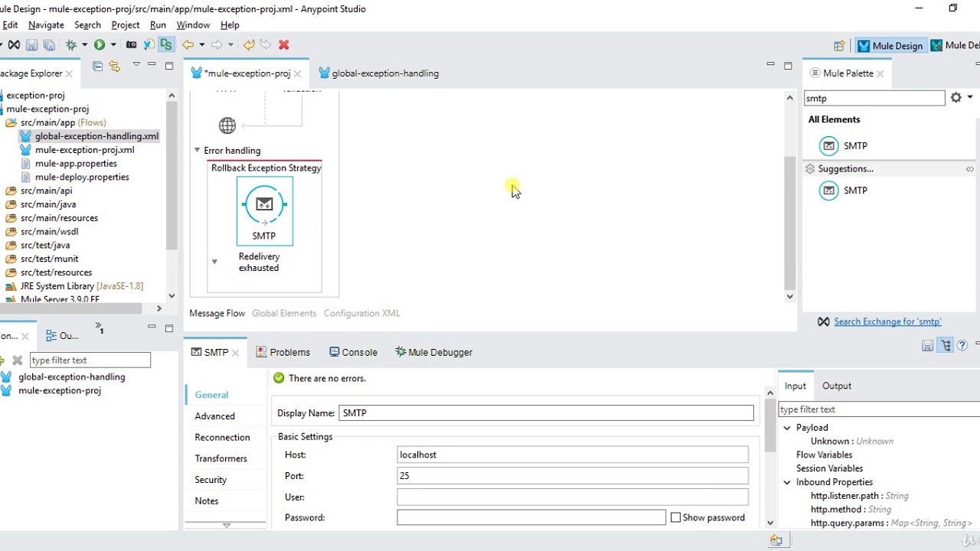
Task: Click the Host input field
Action: click(x=573, y=455)
